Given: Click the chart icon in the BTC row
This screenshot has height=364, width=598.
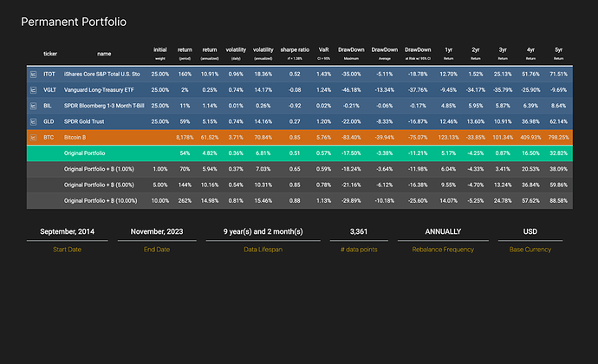Looking at the screenshot, I should 32,137.
